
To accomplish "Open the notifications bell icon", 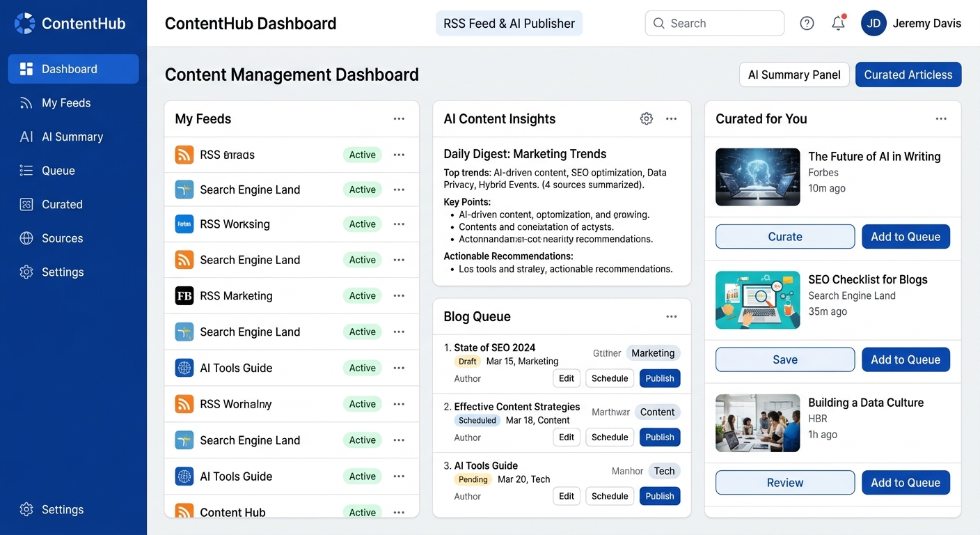I will click(x=838, y=24).
